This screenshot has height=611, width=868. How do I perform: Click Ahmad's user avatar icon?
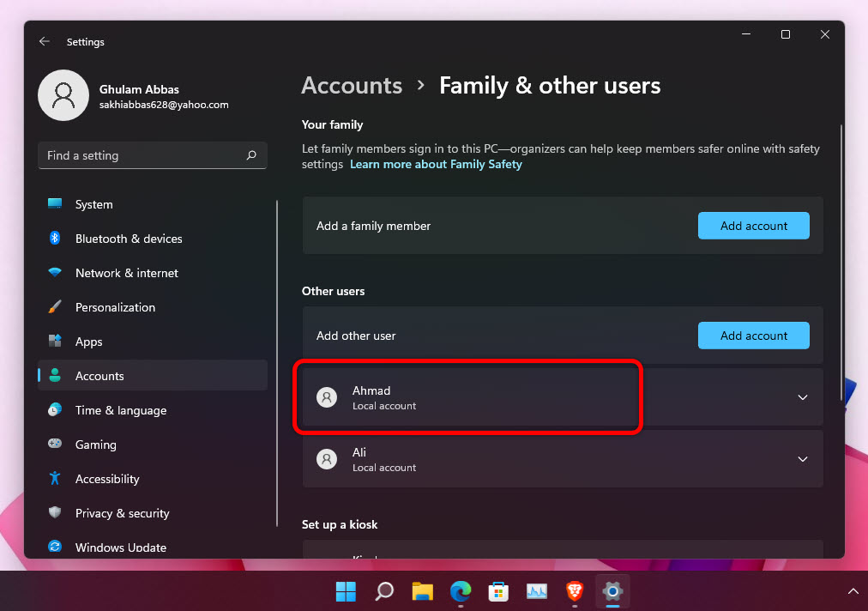[327, 397]
